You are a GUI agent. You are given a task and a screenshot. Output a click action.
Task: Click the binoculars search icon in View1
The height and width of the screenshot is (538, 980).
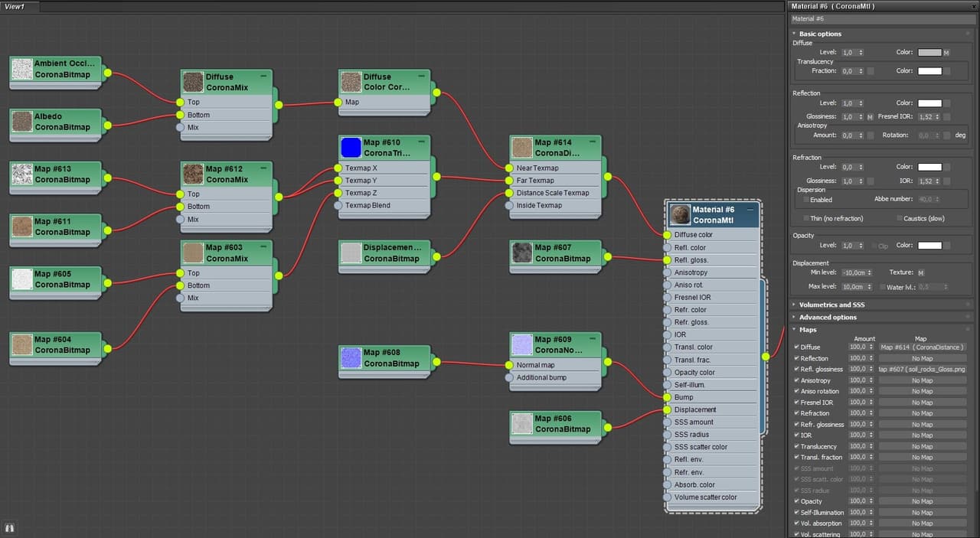(10, 527)
